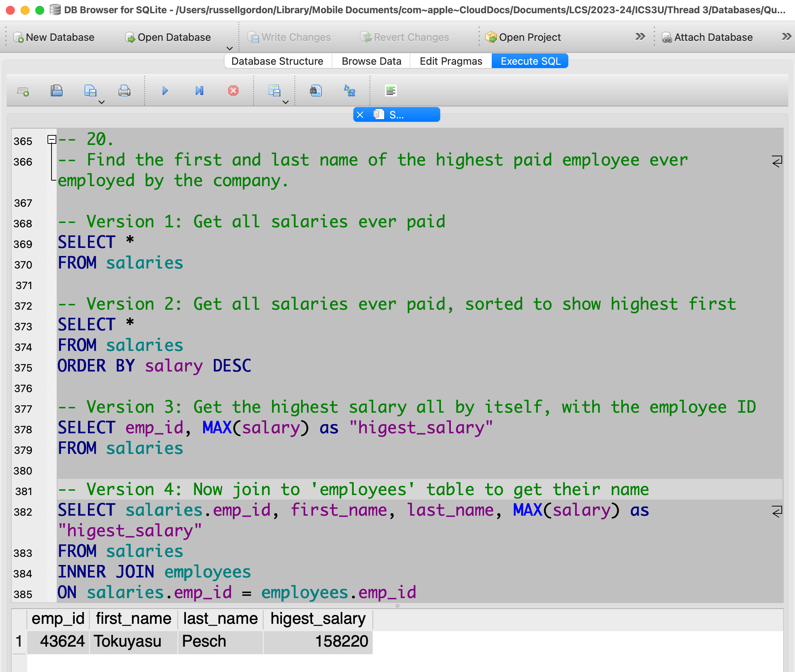795x672 pixels.
Task: Click the Open SQL file icon
Action: coord(56,90)
